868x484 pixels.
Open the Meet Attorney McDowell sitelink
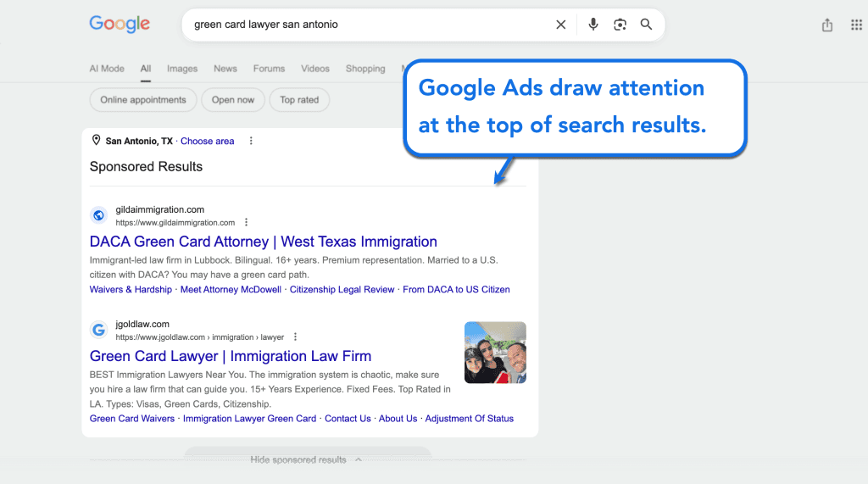[231, 290]
